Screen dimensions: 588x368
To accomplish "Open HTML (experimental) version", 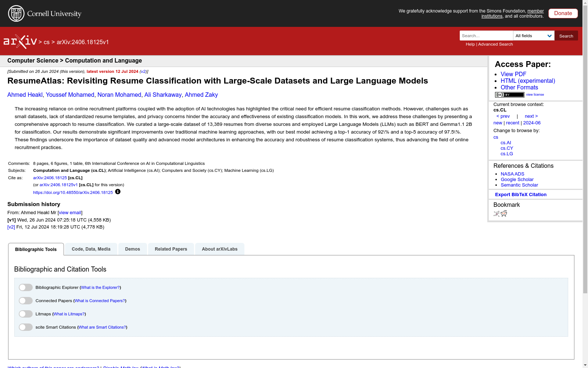I will click(528, 81).
